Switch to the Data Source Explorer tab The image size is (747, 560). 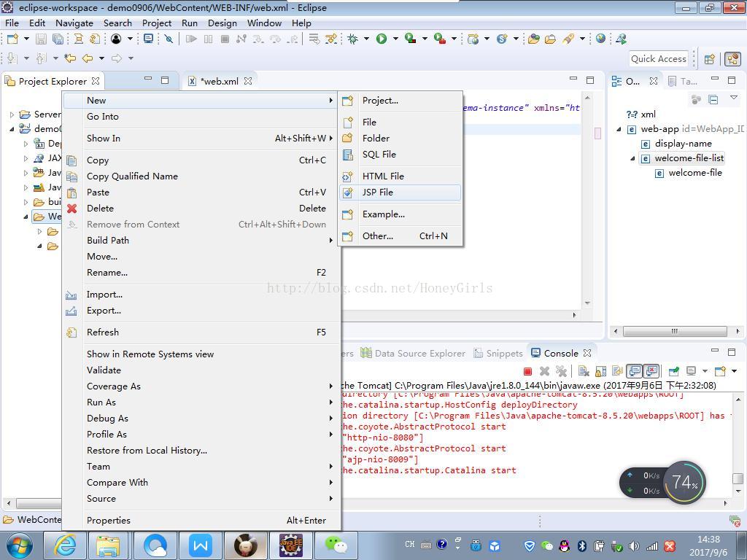pos(419,353)
